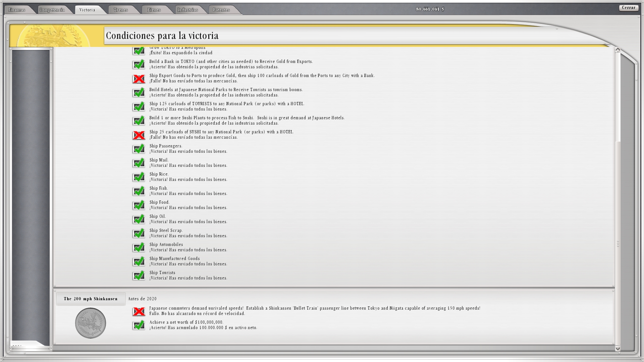Click checkmark next to Ship Mail
Screen dimensions: 644x362
[139, 163]
